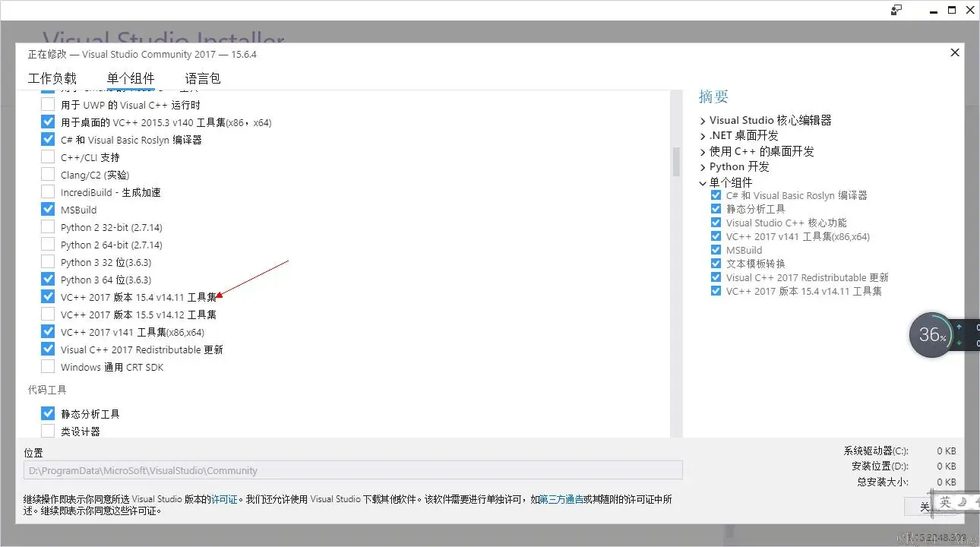Image resolution: width=980 pixels, height=547 pixels.
Task: Switch to the 工作负载 tab
Action: coord(52,78)
